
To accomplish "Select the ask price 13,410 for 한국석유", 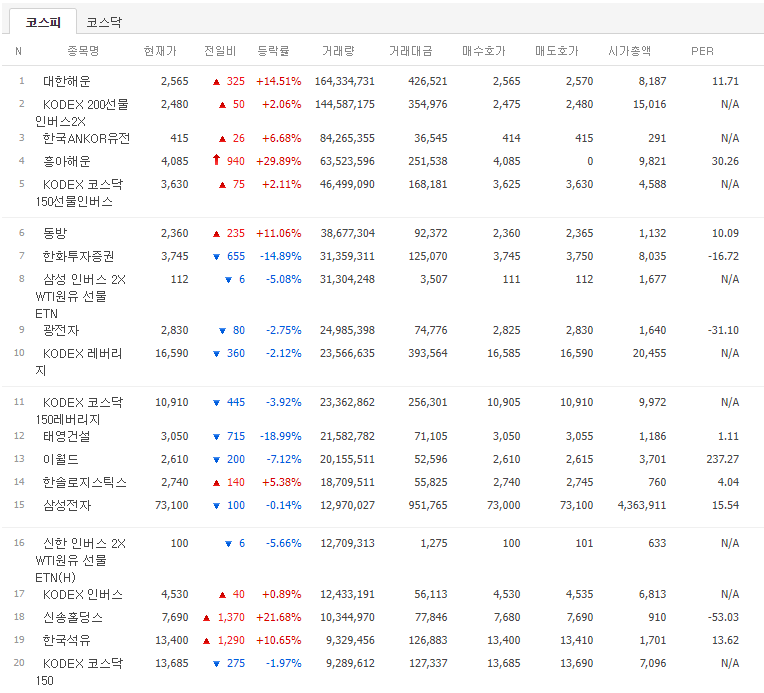I will [x=576, y=640].
